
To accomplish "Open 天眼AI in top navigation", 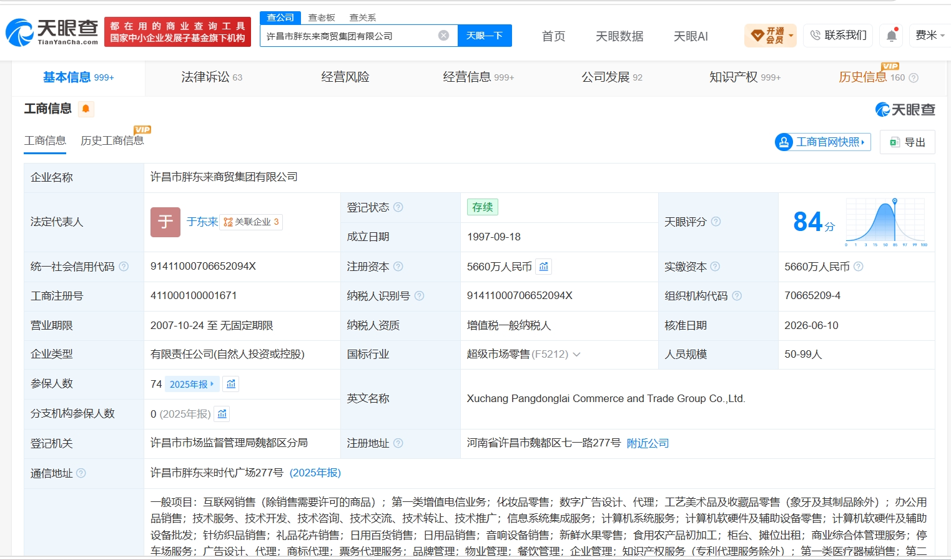I will point(691,36).
